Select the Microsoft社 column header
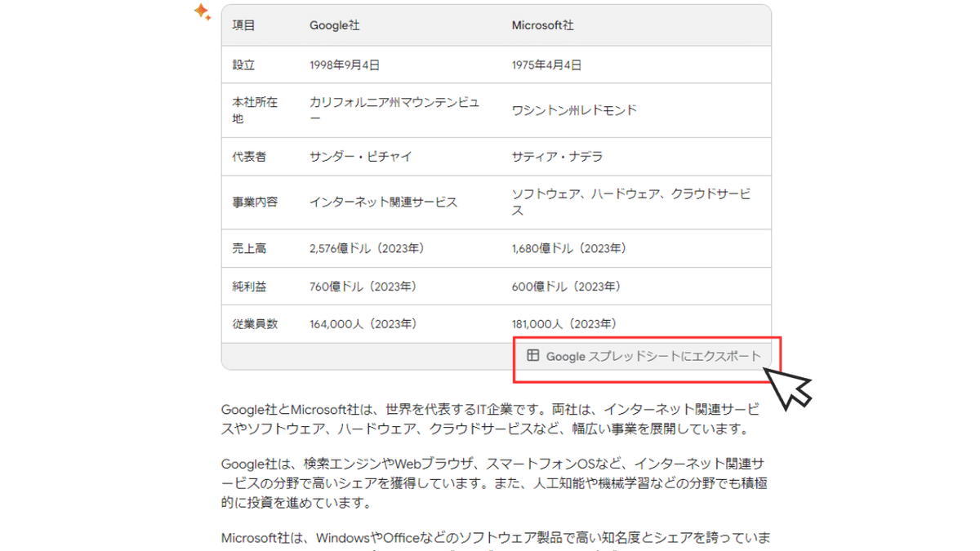 (543, 25)
